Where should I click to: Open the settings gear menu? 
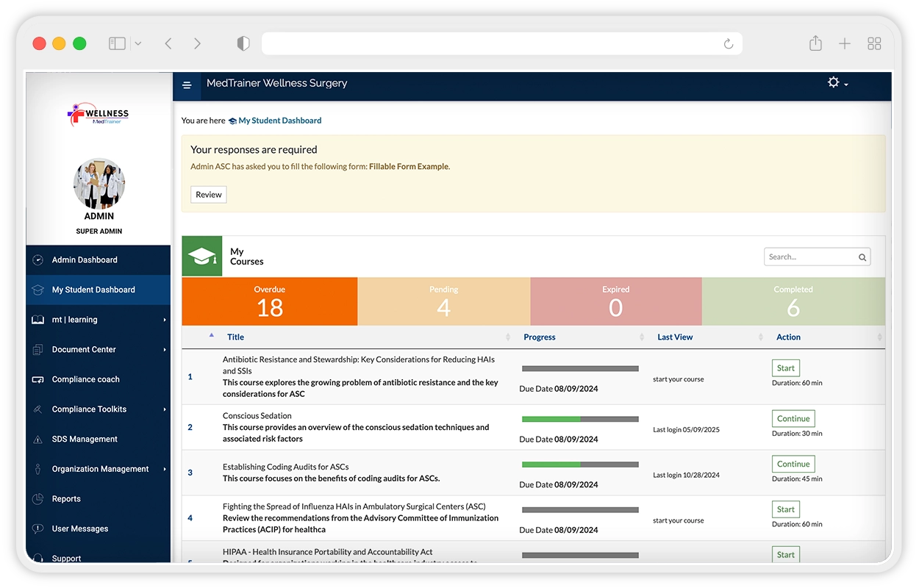tap(837, 83)
